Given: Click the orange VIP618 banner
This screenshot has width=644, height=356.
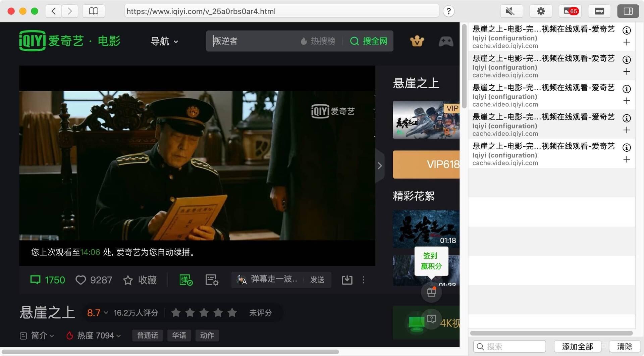Looking at the screenshot, I should coord(426,164).
